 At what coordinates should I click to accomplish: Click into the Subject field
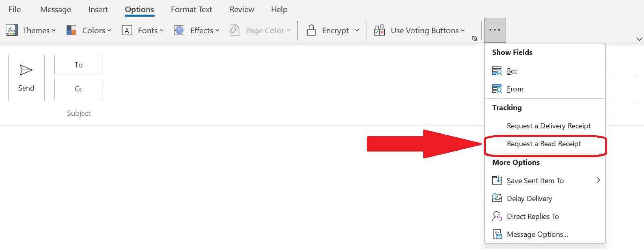pos(284,113)
